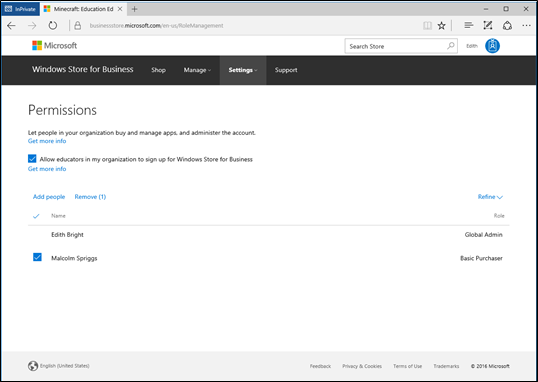Uncheck the Malcolm Spriggs row checkbox
Screen dimensions: 538x382
pyautogui.click(x=37, y=257)
